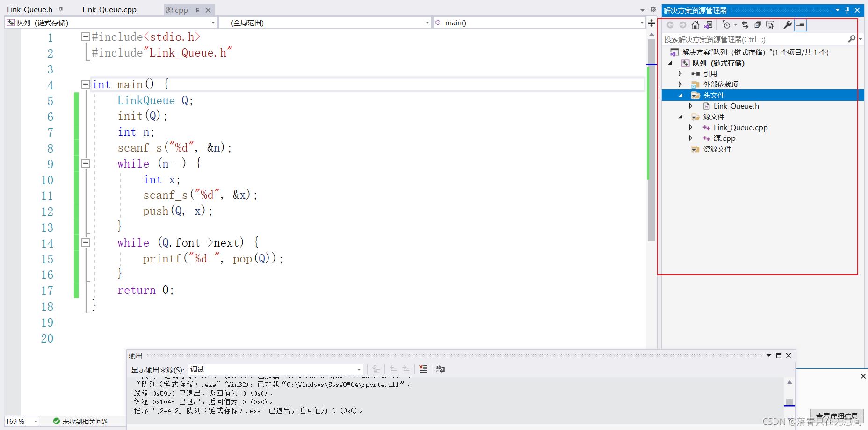Image resolution: width=868 pixels, height=430 pixels.
Task: Click the 引用 references icon
Action: click(x=695, y=73)
